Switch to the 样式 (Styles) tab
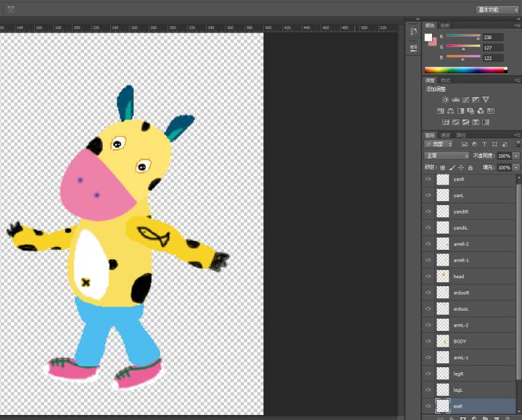The height and width of the screenshot is (420, 522). tap(445, 80)
